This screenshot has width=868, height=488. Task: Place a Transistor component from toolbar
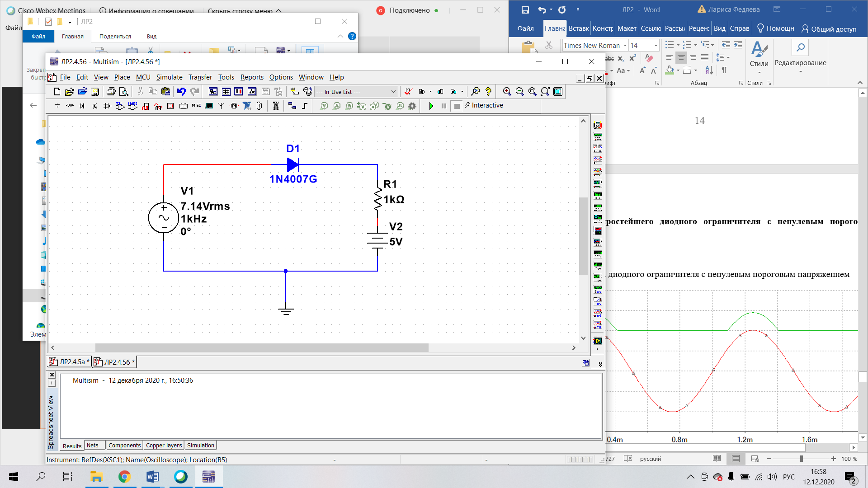coord(94,106)
